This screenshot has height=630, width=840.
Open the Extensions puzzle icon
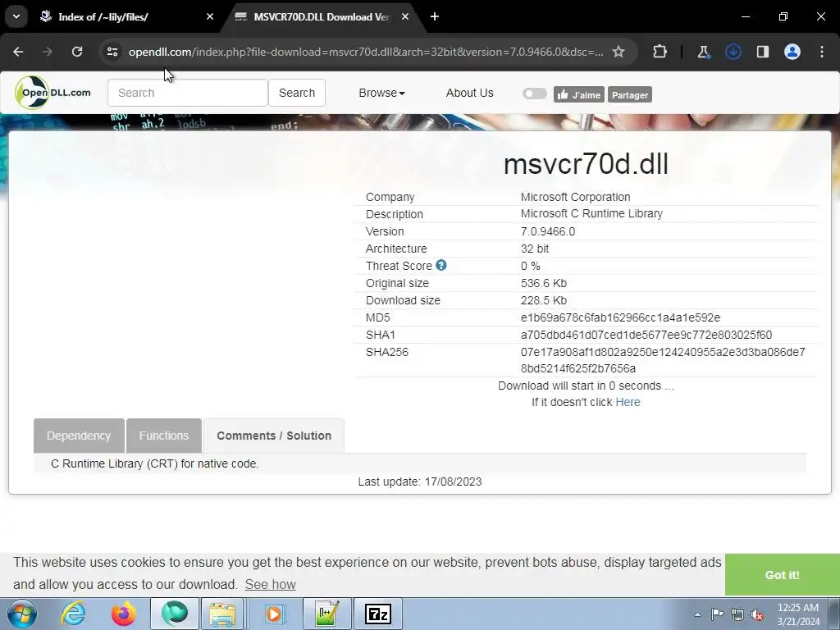point(660,52)
